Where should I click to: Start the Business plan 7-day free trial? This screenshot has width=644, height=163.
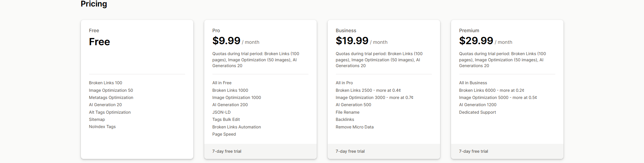click(350, 151)
